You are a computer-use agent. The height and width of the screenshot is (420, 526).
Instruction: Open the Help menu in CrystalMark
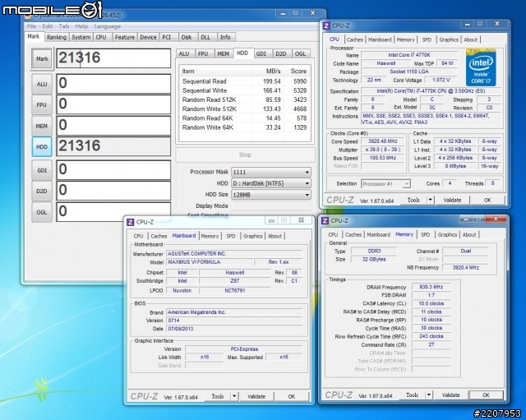pyautogui.click(x=81, y=26)
